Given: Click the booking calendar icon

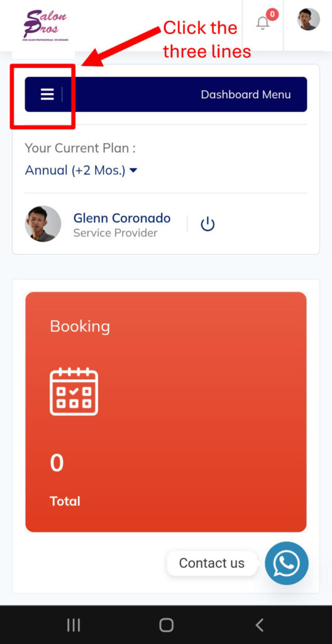Looking at the screenshot, I should (74, 391).
